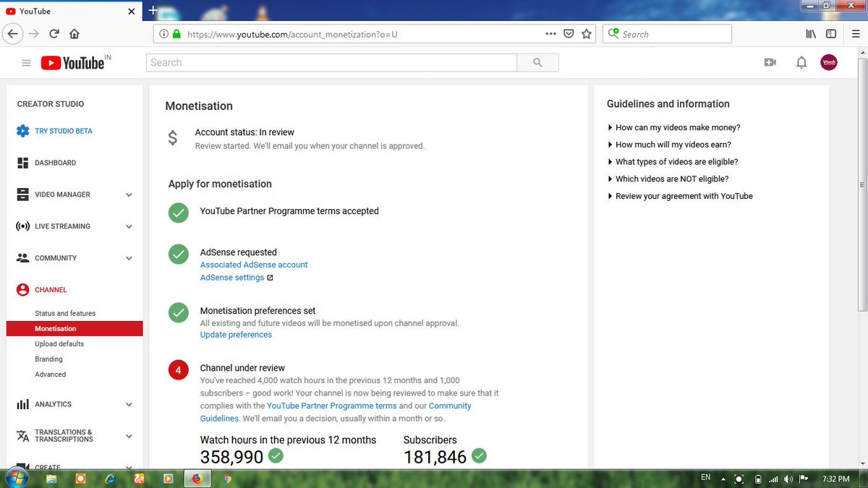This screenshot has width=868, height=488.
Task: Click the 7:32 PM taskbar clock
Action: (836, 479)
